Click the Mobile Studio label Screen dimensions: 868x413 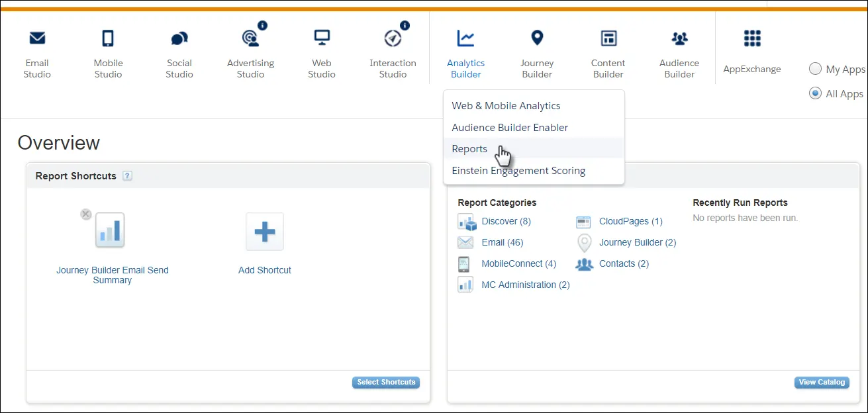108,69
